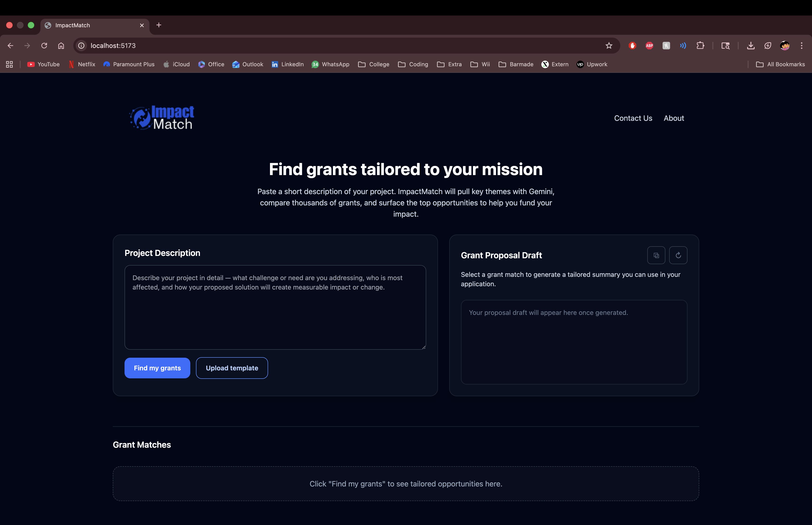This screenshot has width=812, height=525.
Task: Reload the current page
Action: coord(44,46)
